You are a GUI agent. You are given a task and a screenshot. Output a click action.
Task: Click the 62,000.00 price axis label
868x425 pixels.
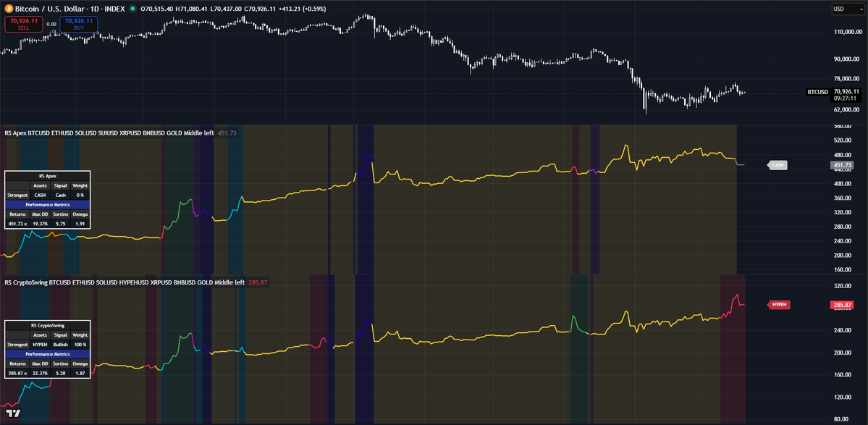point(848,109)
